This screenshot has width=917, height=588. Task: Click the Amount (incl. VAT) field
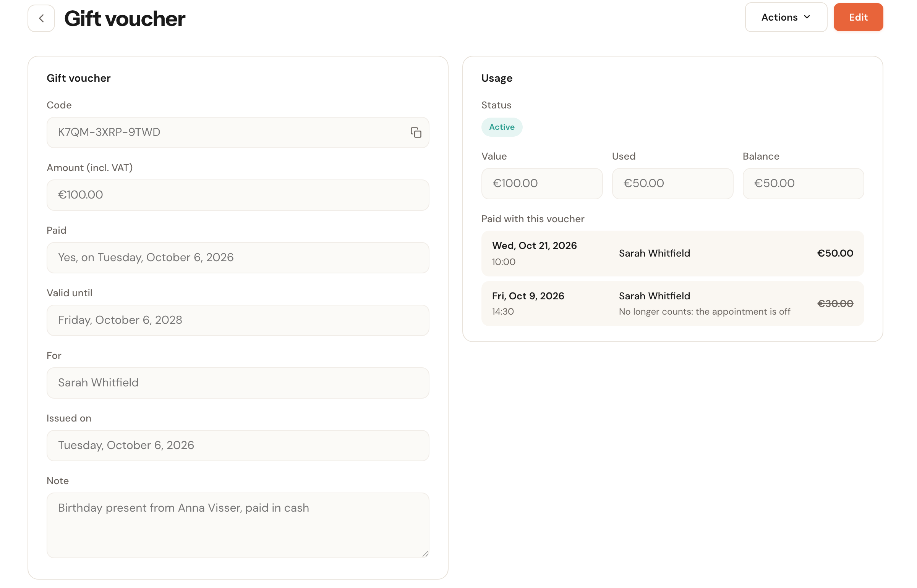tap(238, 195)
